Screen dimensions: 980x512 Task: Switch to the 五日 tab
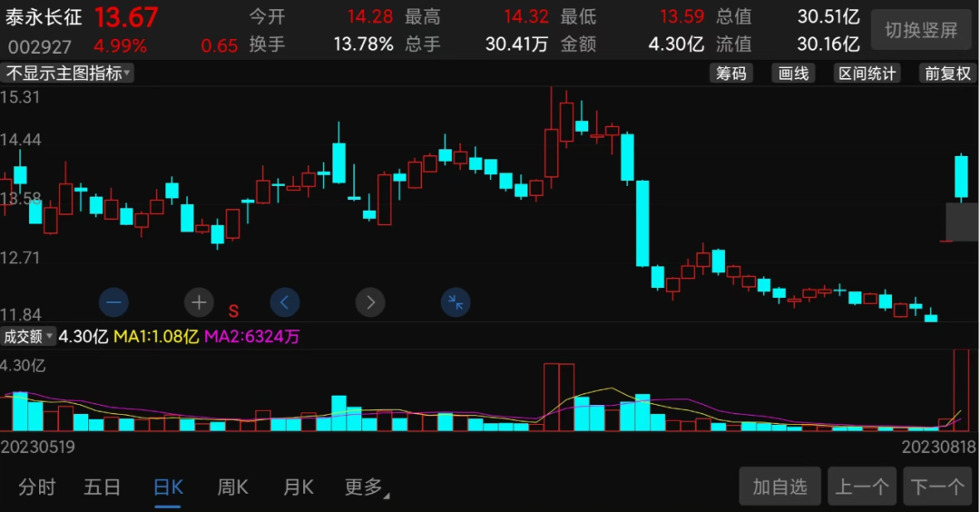(x=102, y=487)
